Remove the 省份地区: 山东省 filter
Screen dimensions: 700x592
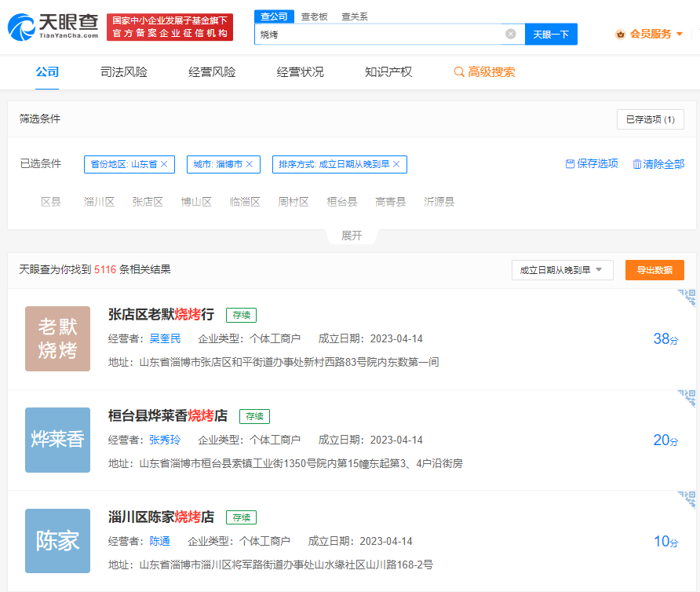(164, 164)
